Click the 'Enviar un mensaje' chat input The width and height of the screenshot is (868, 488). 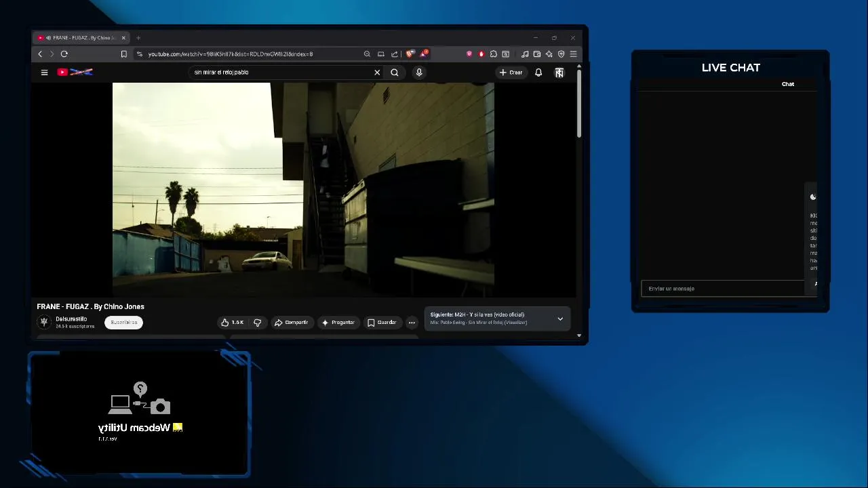pos(723,289)
